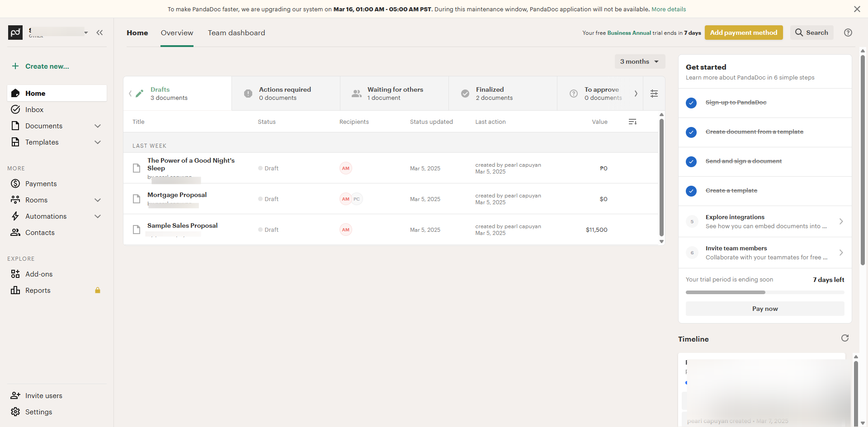Select the Waiting for others tab
This screenshot has width=868, height=427.
click(394, 94)
